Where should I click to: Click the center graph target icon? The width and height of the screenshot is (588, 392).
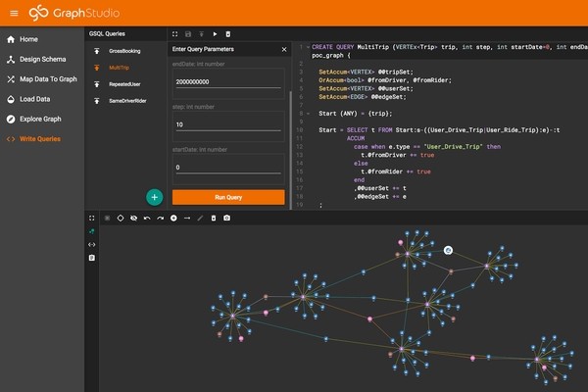pyautogui.click(x=121, y=218)
